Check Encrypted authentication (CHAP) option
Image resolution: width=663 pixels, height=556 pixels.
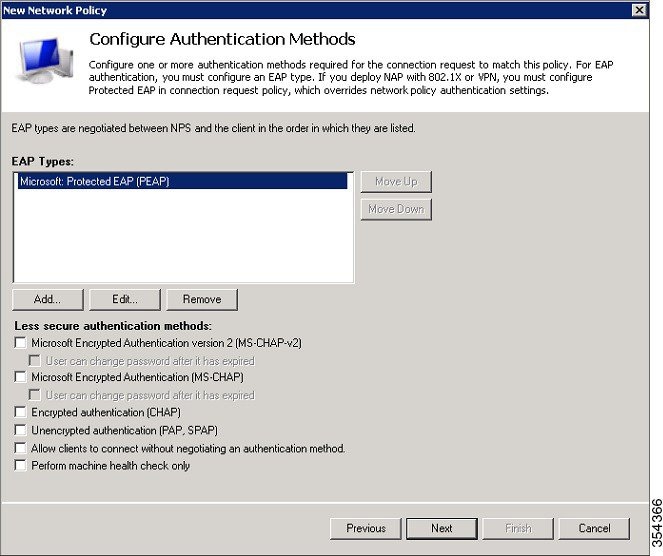pos(20,412)
